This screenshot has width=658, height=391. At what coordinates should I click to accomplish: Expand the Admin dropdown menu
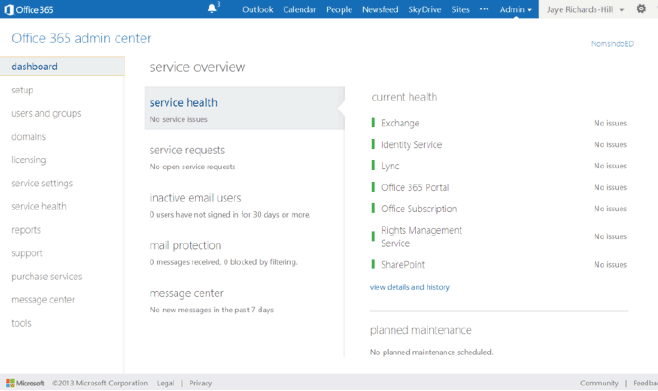tap(515, 9)
